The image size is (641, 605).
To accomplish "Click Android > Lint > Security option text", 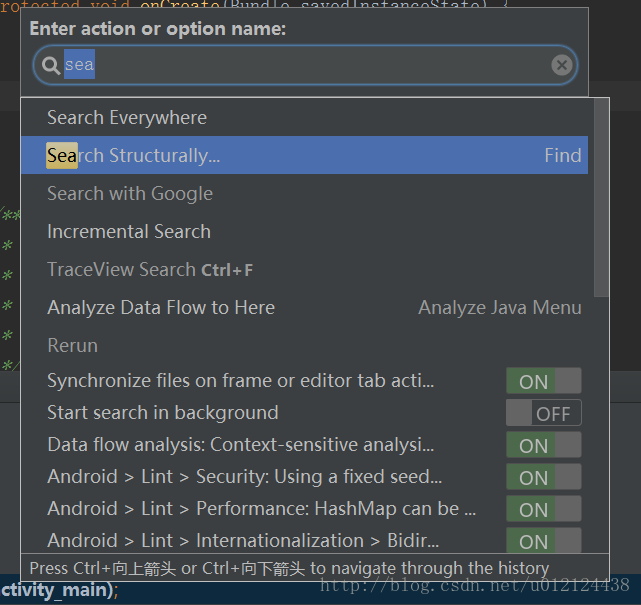I will click(x=244, y=476).
